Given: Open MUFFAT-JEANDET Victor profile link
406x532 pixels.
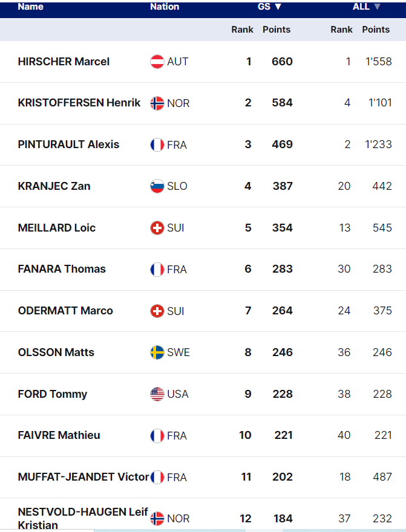Looking at the screenshot, I should (83, 477).
